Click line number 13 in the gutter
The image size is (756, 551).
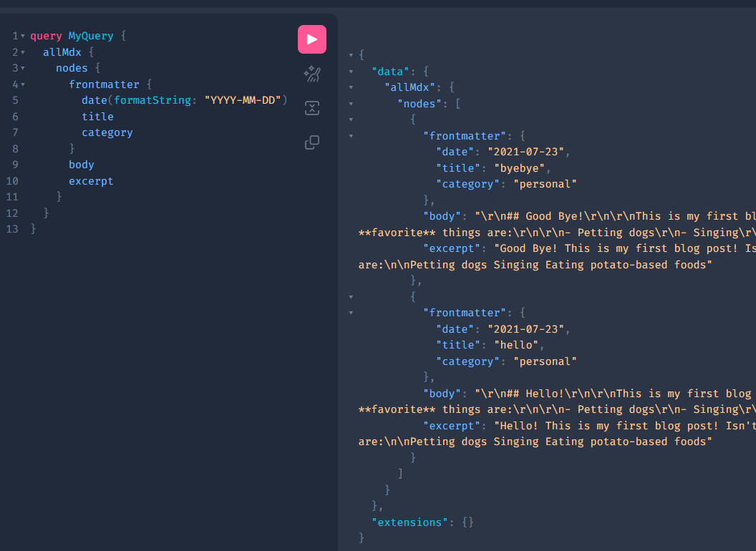pos(12,229)
